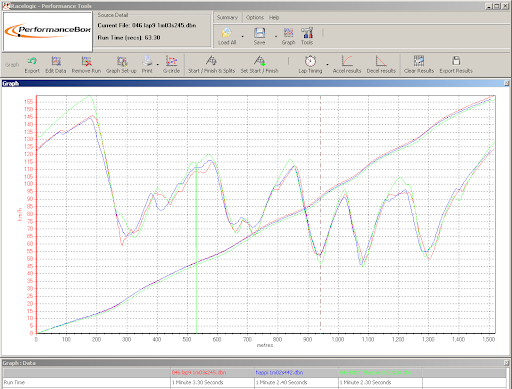Maximize the Performance Tools window
This screenshot has width=512, height=389.
point(496,6)
